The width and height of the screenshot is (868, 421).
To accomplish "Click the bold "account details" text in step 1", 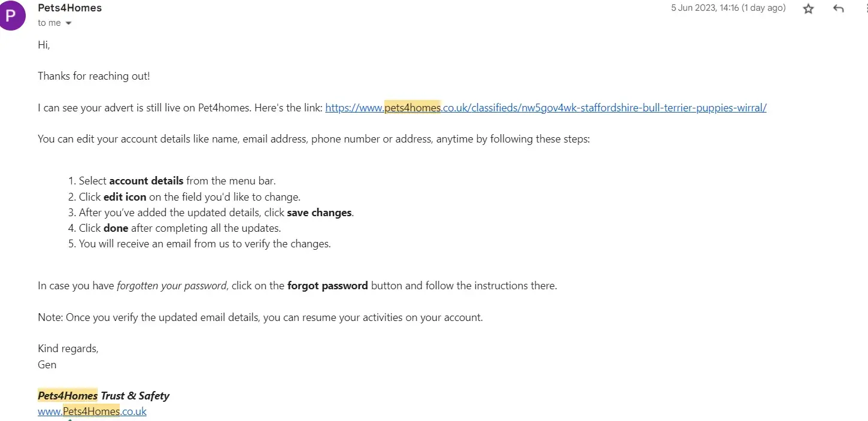I will (146, 181).
